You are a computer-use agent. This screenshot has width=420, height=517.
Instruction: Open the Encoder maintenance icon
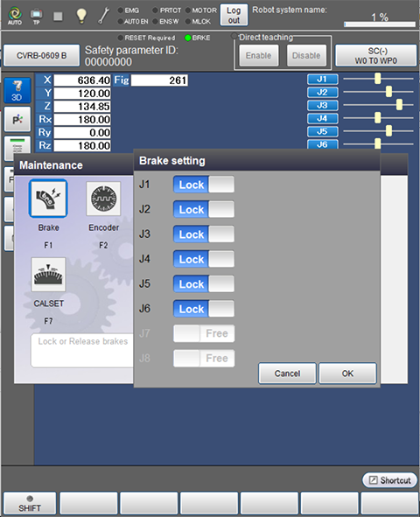click(103, 199)
